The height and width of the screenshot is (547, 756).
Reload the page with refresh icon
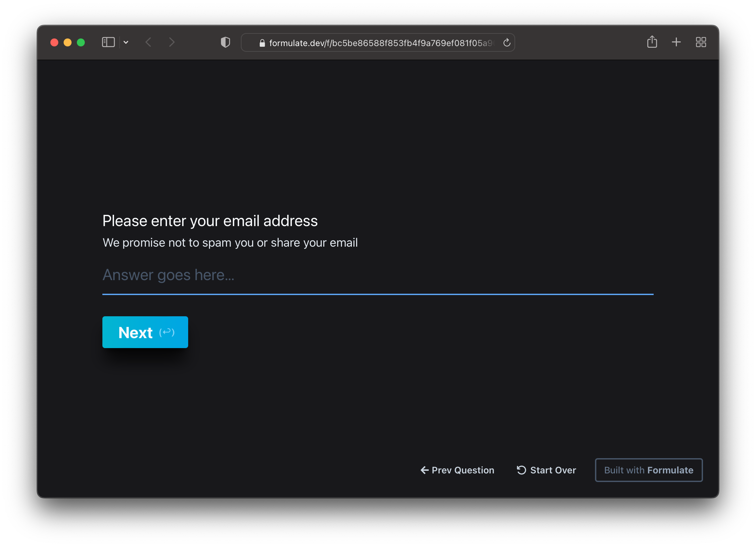(x=507, y=43)
